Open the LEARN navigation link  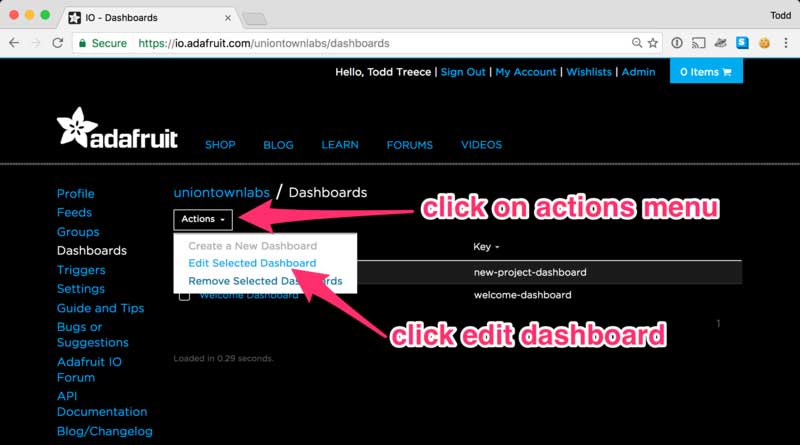tap(340, 145)
